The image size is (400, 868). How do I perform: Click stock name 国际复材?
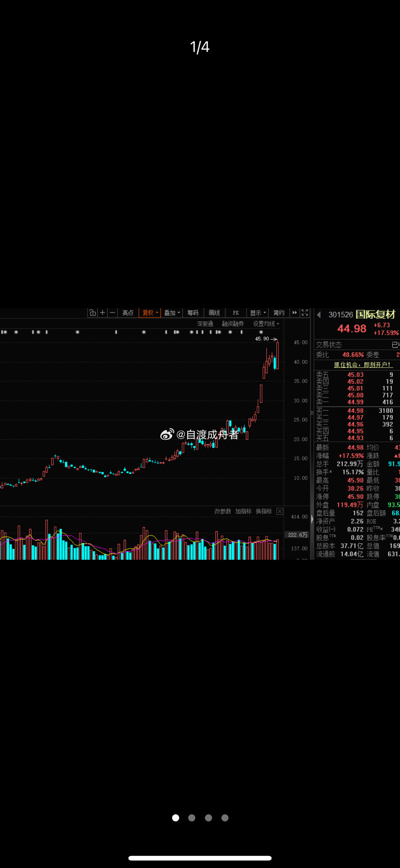(375, 314)
